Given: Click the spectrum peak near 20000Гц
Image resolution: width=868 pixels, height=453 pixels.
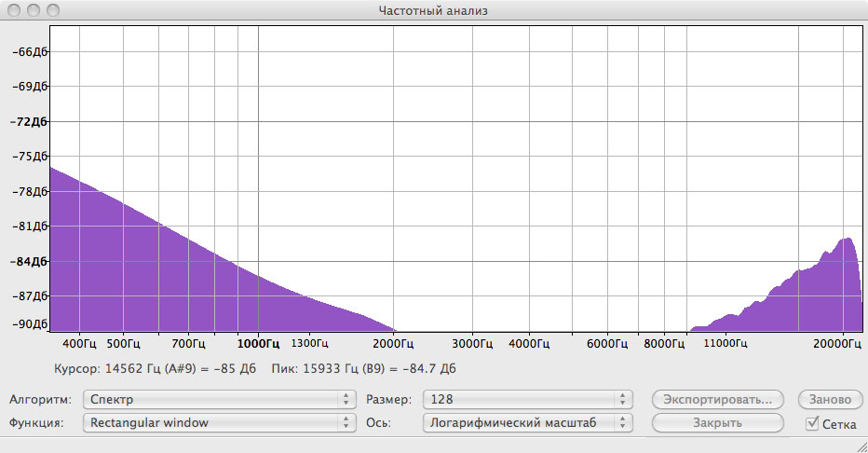Looking at the screenshot, I should (x=847, y=240).
